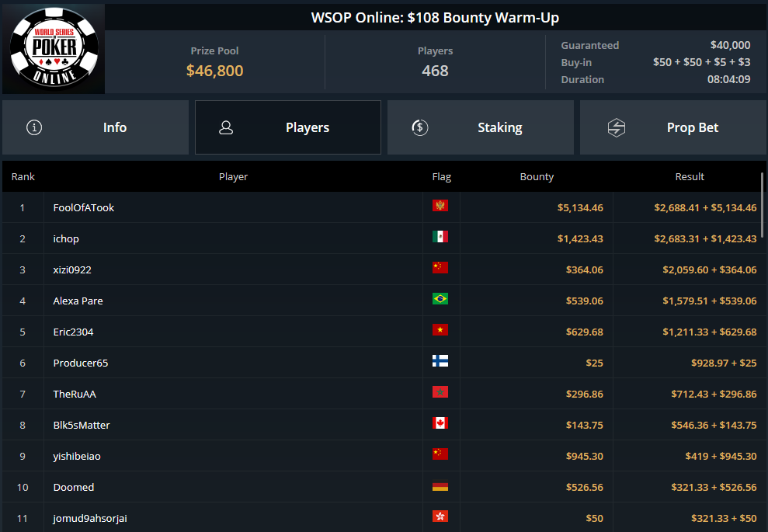This screenshot has height=532, width=768.
Task: Click Alexa Pare's $539.06 bounty
Action: [584, 301]
